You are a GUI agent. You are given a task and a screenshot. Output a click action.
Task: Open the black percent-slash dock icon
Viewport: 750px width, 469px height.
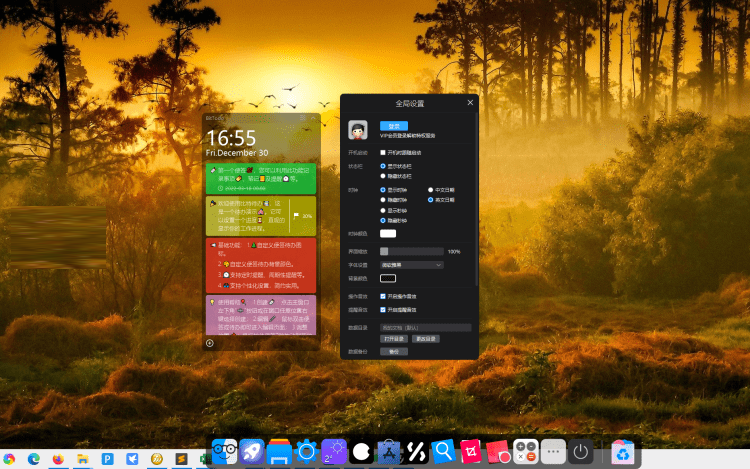(416, 451)
